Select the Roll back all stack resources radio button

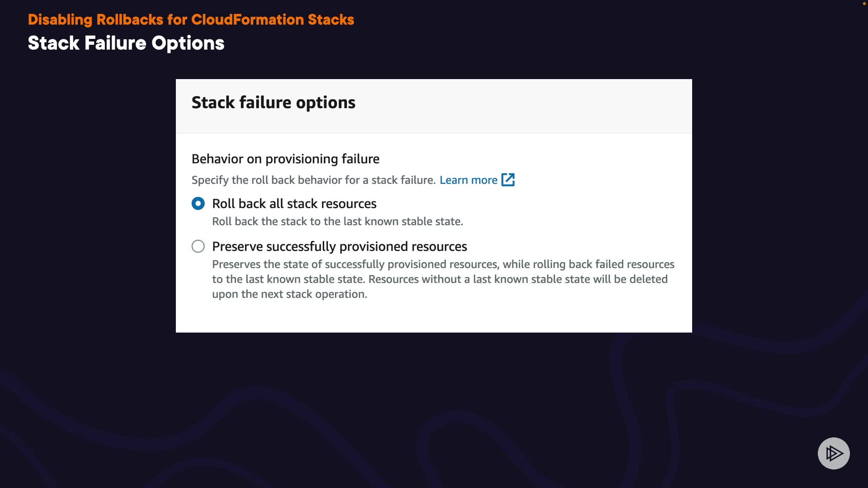point(198,204)
